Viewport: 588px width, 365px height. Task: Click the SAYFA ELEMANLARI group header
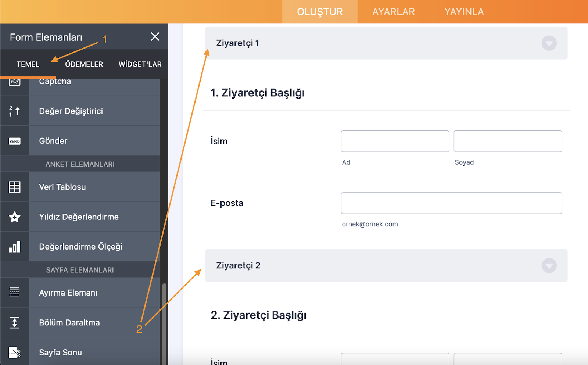click(80, 270)
